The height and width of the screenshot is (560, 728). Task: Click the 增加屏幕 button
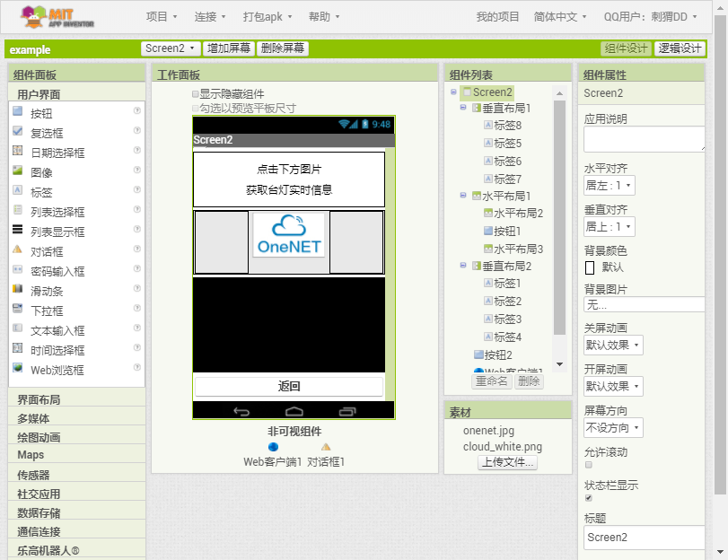coord(228,48)
